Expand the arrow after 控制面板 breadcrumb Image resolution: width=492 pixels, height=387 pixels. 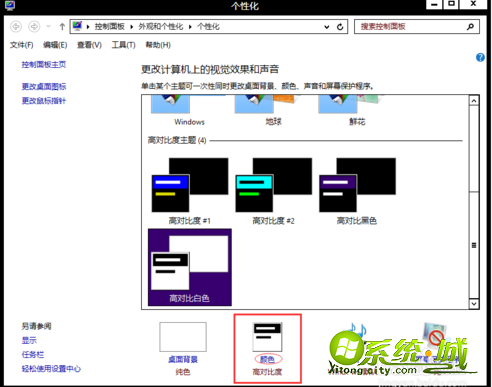click(x=131, y=27)
